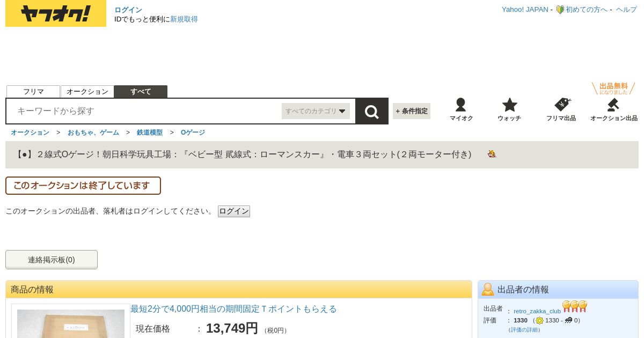The width and height of the screenshot is (644, 338).
Task: Click オークション breadcrumb link
Action: [30, 133]
